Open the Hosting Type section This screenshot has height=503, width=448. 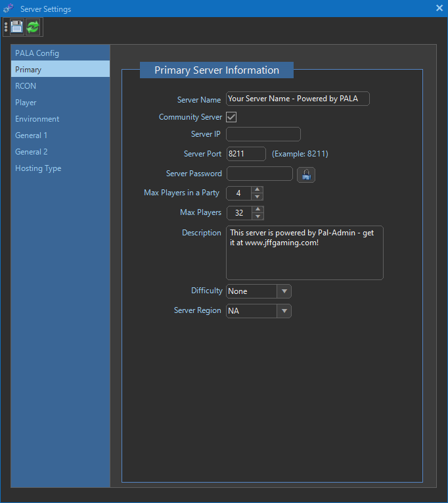[38, 168]
